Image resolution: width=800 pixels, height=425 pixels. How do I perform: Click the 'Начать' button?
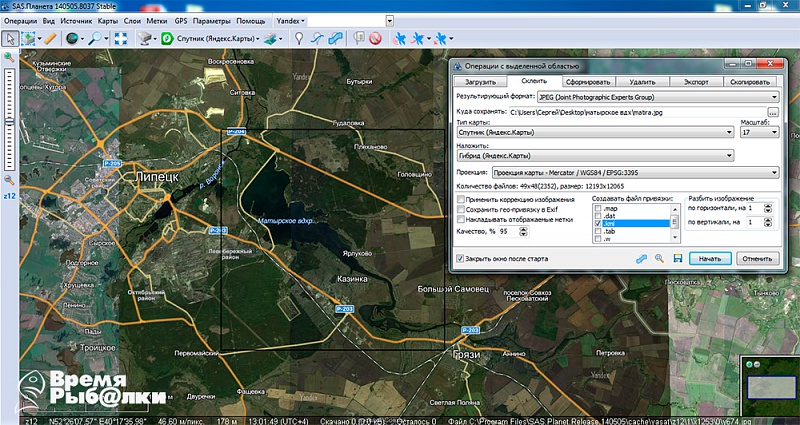click(x=710, y=259)
